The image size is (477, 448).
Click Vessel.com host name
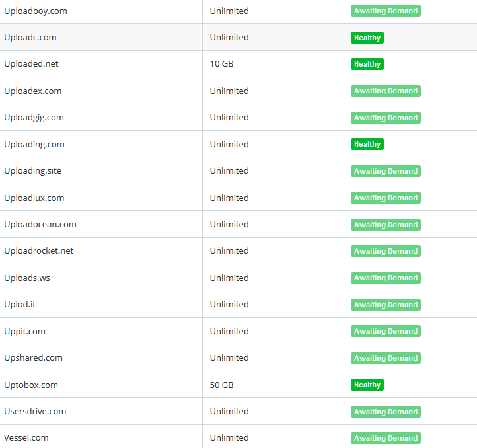pyautogui.click(x=26, y=437)
